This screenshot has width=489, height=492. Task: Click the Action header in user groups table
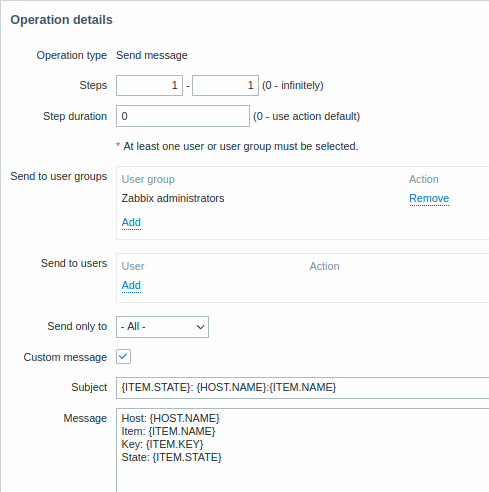424,179
